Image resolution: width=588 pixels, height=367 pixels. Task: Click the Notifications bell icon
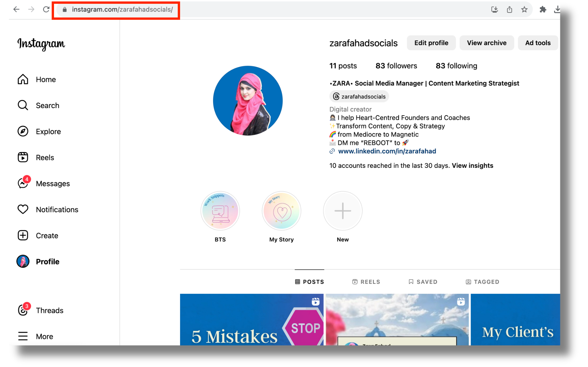click(23, 209)
